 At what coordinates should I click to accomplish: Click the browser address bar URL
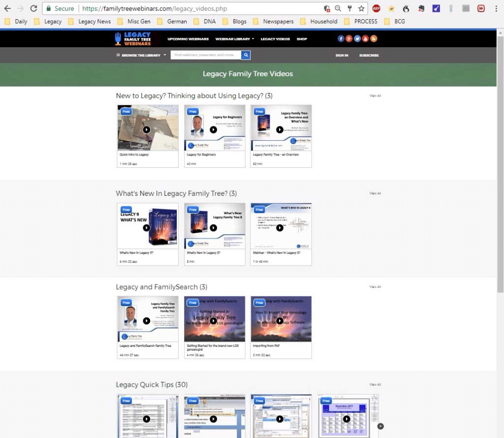[154, 8]
